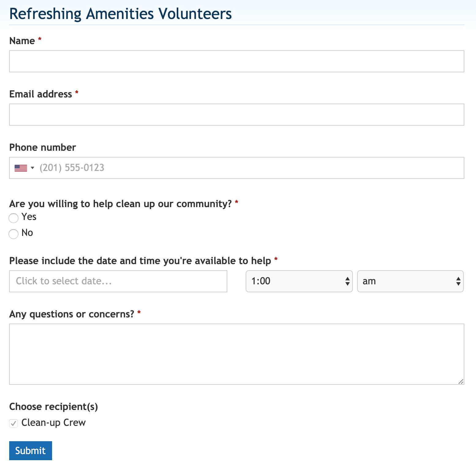Click the "Choose recipient(s)" label
The height and width of the screenshot is (470, 476).
click(54, 407)
